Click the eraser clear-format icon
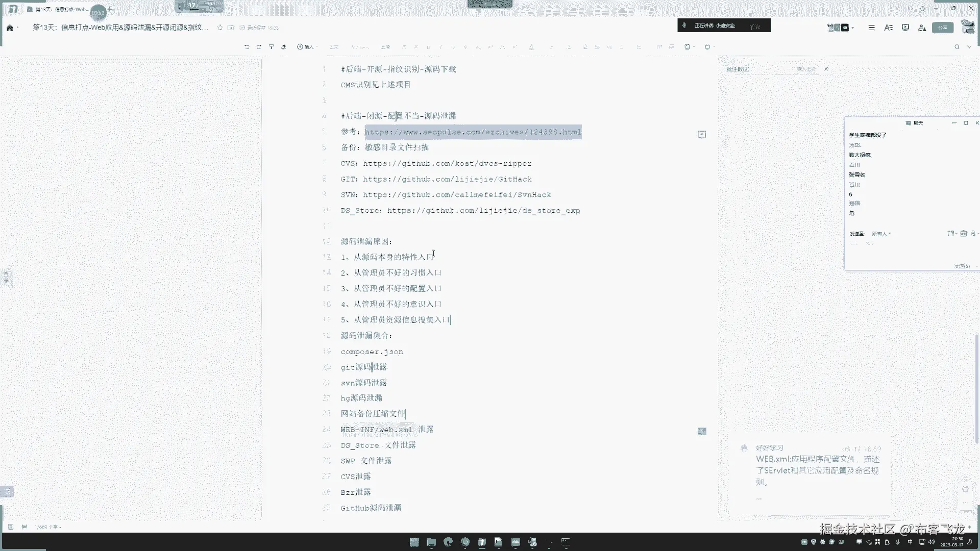Image resolution: width=980 pixels, height=551 pixels. coord(284,46)
